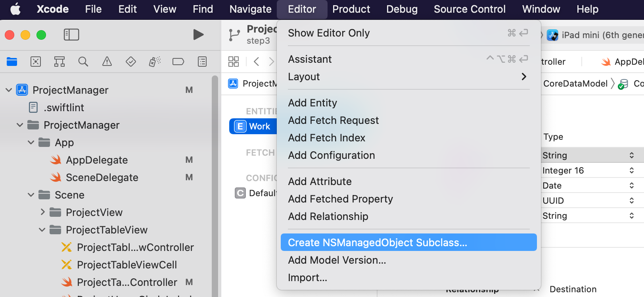Open the Source Control menu
The height and width of the screenshot is (297, 644).
[x=470, y=9]
